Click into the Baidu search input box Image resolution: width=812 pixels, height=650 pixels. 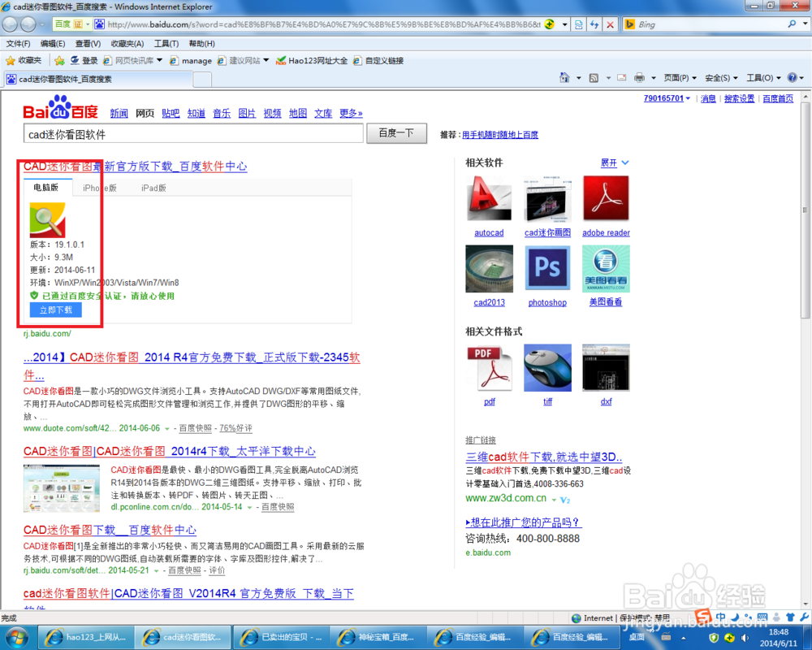coord(193,134)
